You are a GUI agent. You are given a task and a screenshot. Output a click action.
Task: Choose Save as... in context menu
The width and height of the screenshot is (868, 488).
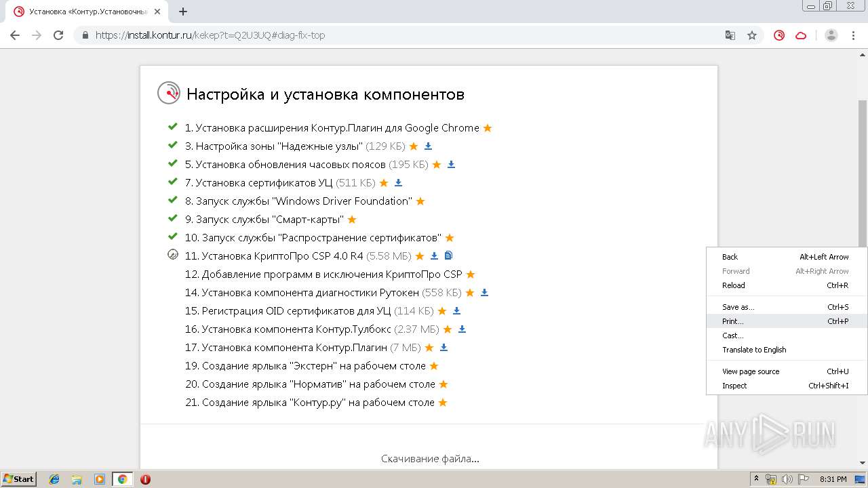[787, 307]
